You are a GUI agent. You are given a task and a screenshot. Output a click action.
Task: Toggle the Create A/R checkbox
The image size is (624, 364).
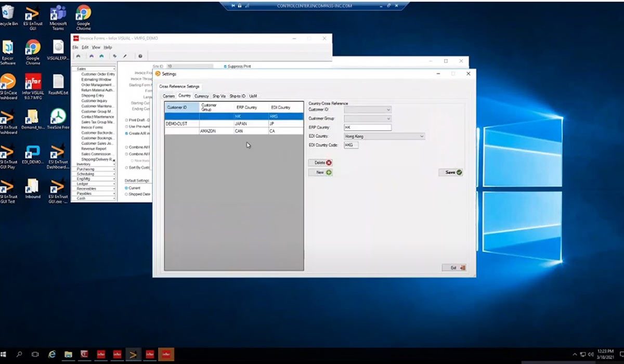point(126,134)
